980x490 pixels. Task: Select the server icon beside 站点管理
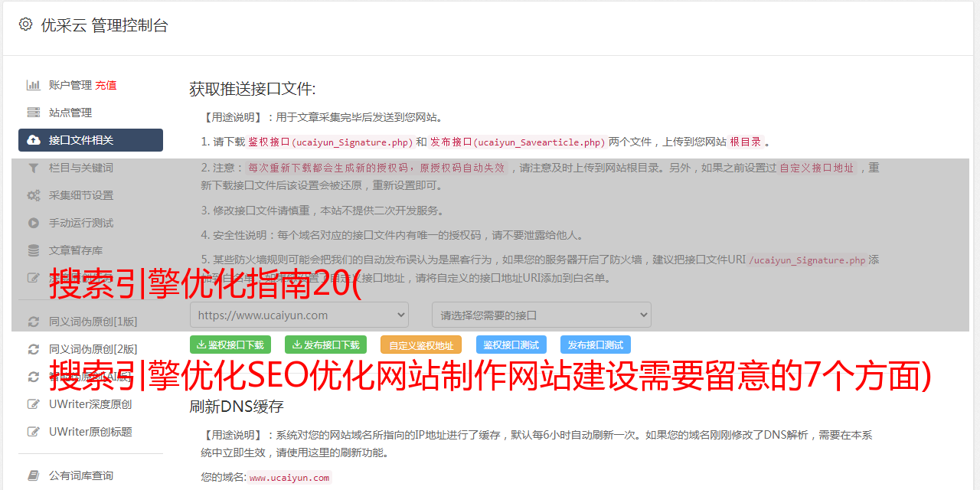click(x=34, y=113)
